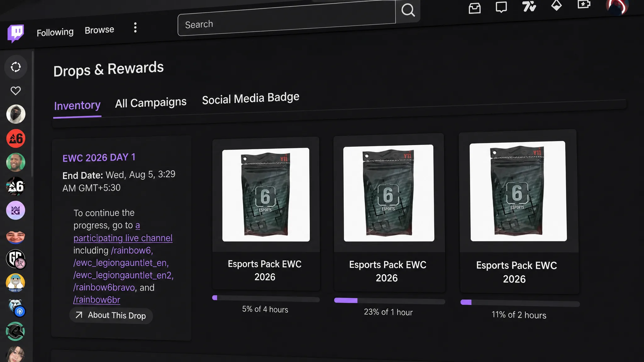Image resolution: width=644 pixels, height=362 pixels.
Task: Open the whispers chat bubble icon
Action: (x=501, y=7)
